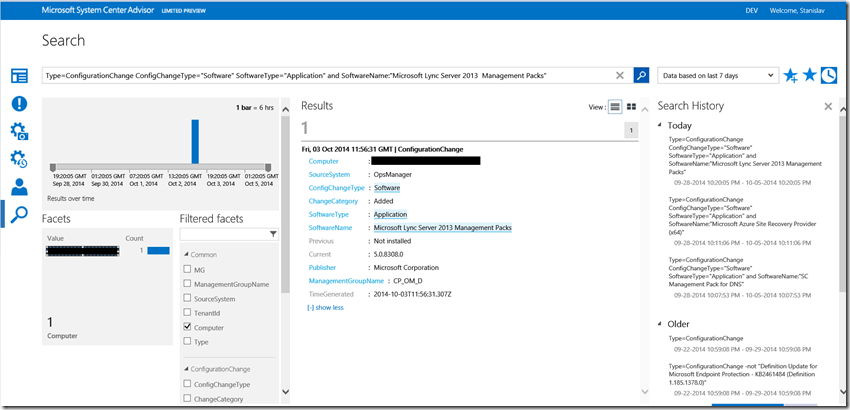
Task: Click the Software ConfigChangeType value link
Action: coord(386,187)
